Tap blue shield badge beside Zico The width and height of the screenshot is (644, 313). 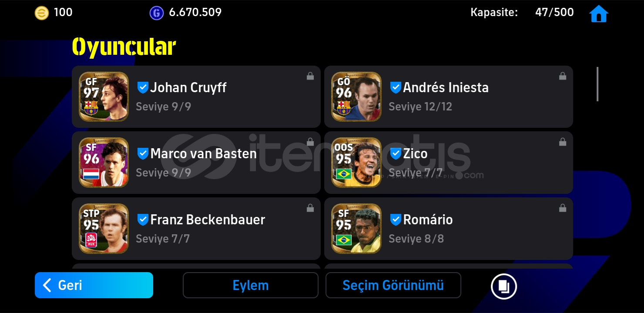tap(396, 153)
